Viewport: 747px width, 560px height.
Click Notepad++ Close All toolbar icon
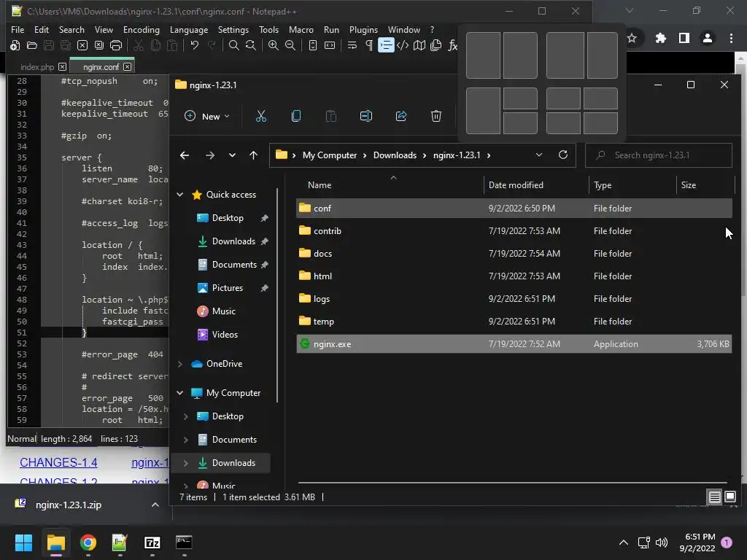click(99, 45)
